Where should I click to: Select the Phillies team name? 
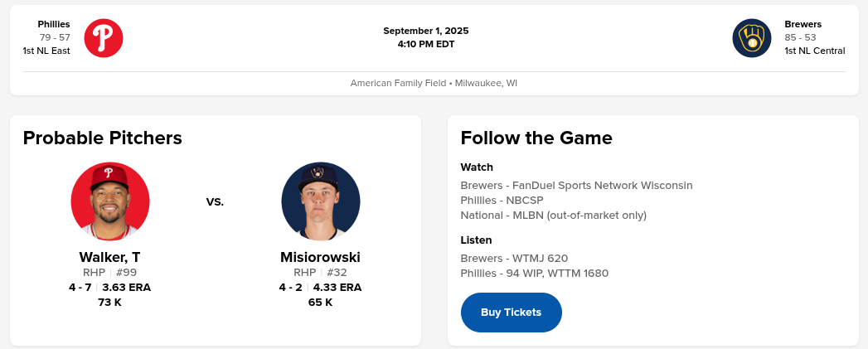(54, 24)
